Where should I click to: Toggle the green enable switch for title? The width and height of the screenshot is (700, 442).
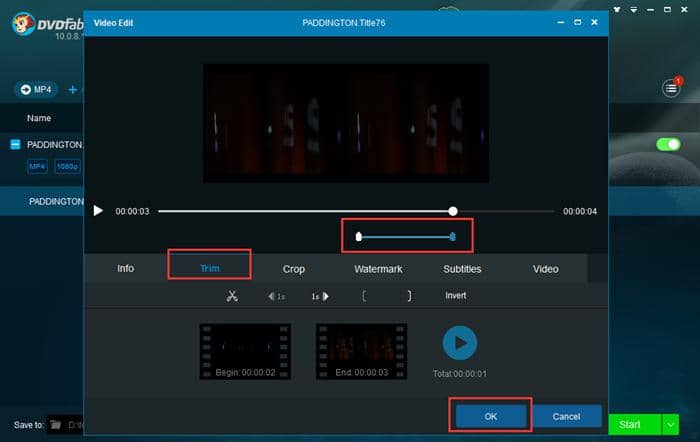[x=668, y=144]
